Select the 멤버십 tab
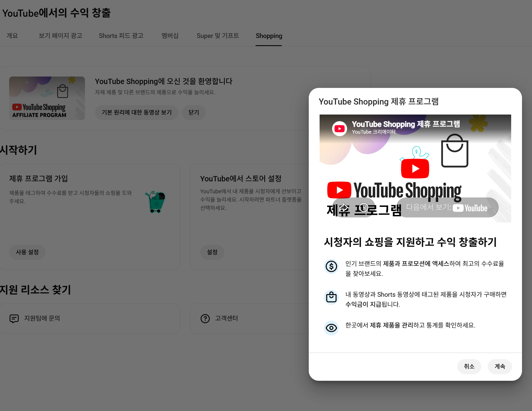Screen dimensions: 532x411 pos(170,36)
